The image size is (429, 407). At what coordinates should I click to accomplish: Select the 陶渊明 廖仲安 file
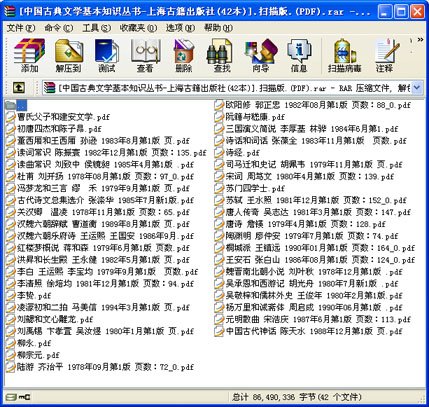click(306, 236)
